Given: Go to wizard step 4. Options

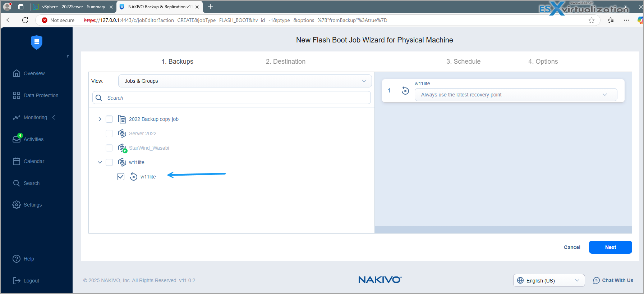Looking at the screenshot, I should tap(543, 62).
